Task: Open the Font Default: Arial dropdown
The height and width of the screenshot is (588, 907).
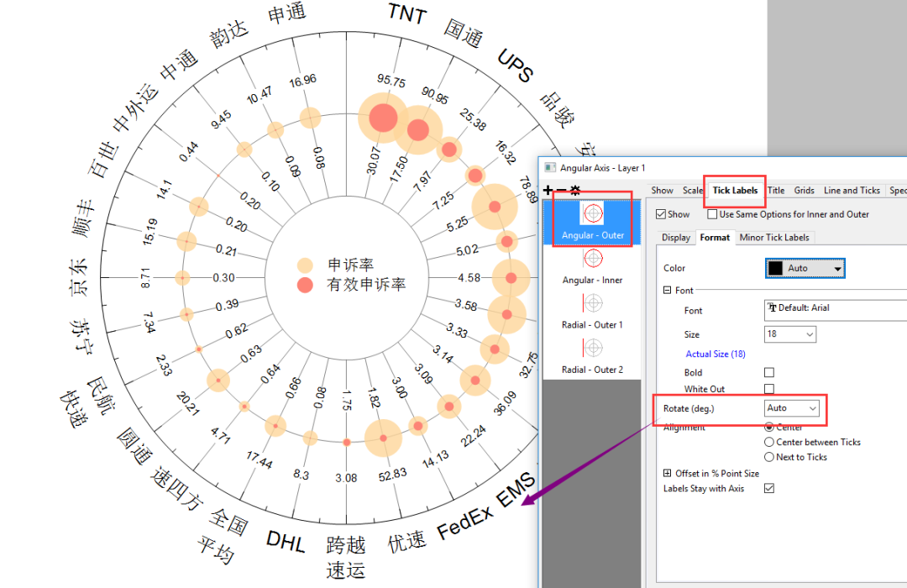Action: (x=836, y=310)
